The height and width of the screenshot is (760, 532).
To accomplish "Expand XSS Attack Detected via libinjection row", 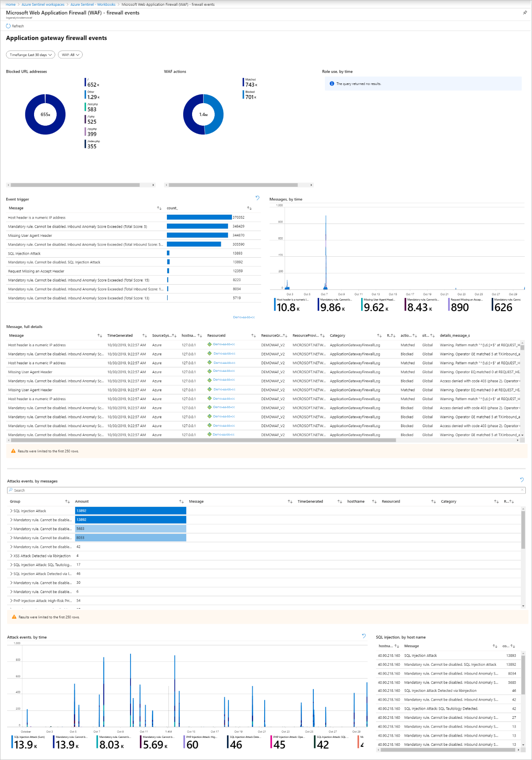I will (x=12, y=556).
